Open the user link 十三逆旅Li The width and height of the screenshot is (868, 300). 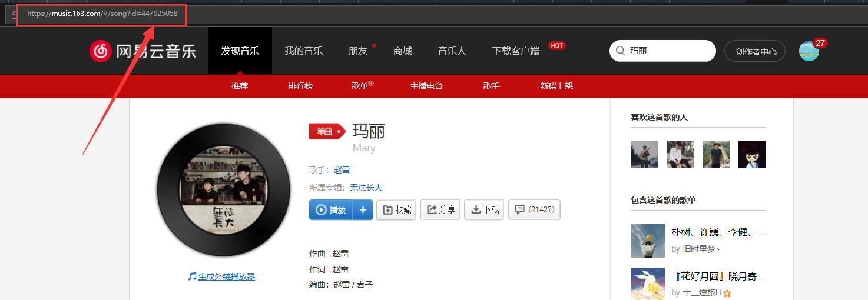702,292
